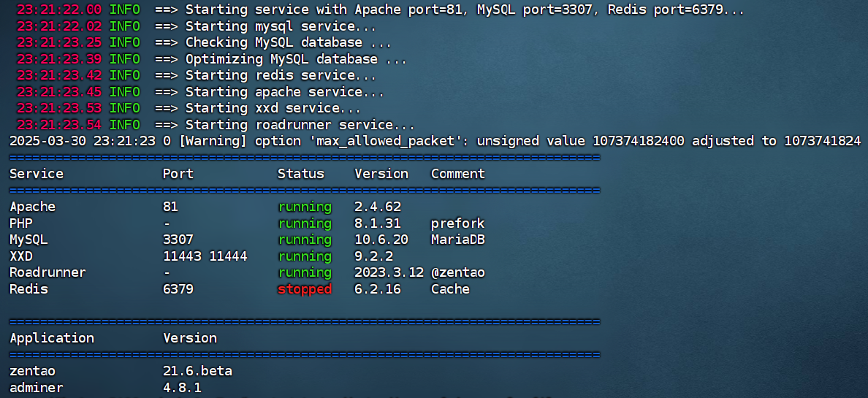This screenshot has width=868, height=398.
Task: Select 'Starting roadrunner service...' log message
Action: tap(300, 125)
